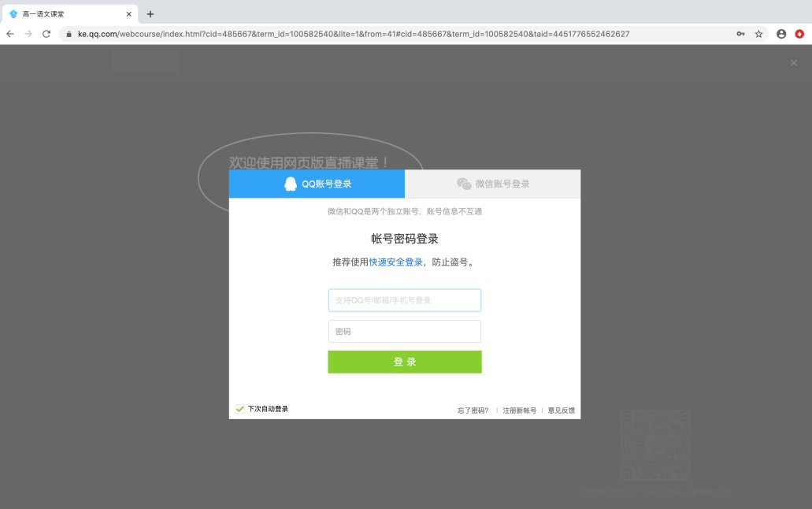
Task: Open the Chrome profile avatar icon
Action: 781,34
